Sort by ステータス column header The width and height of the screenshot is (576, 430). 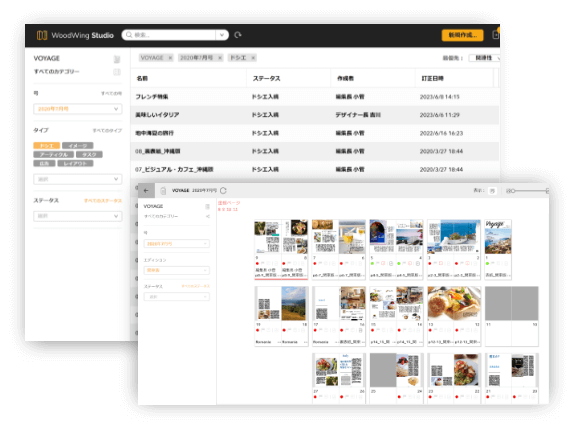point(266,79)
